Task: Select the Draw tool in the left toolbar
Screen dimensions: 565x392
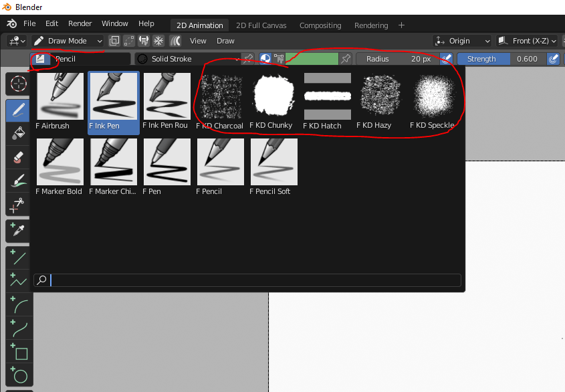Action: point(18,110)
